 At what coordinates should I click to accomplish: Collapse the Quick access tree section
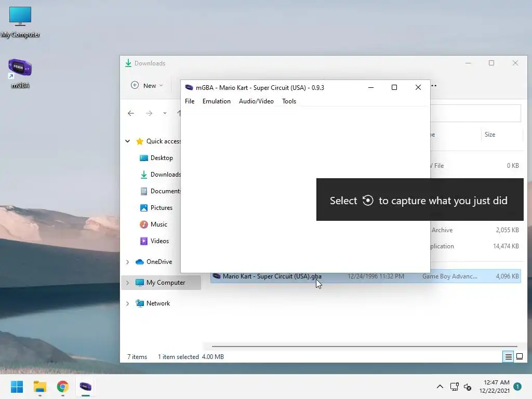click(128, 141)
